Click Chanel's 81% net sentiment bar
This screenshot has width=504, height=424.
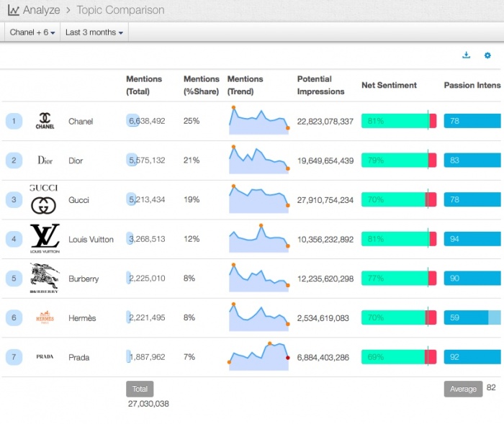click(399, 121)
